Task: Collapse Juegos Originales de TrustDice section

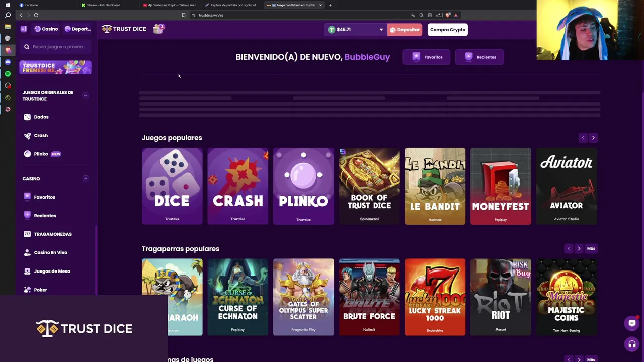Action: [x=85, y=95]
